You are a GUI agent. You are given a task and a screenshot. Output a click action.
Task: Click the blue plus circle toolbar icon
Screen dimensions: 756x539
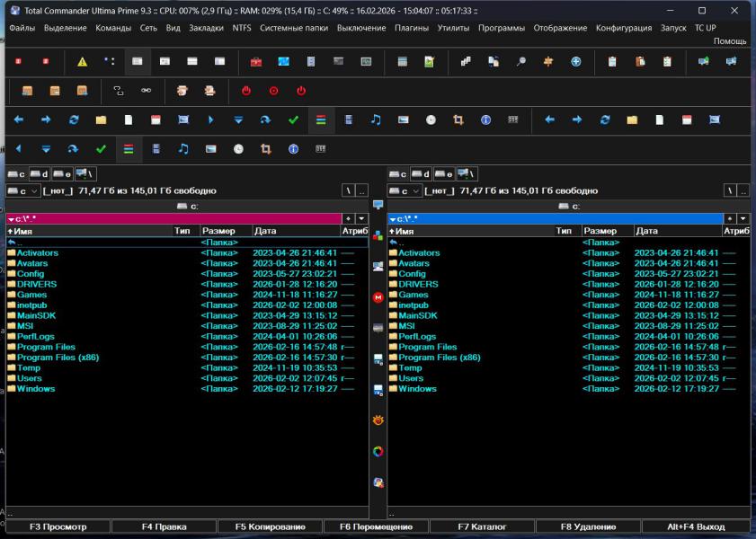click(576, 62)
